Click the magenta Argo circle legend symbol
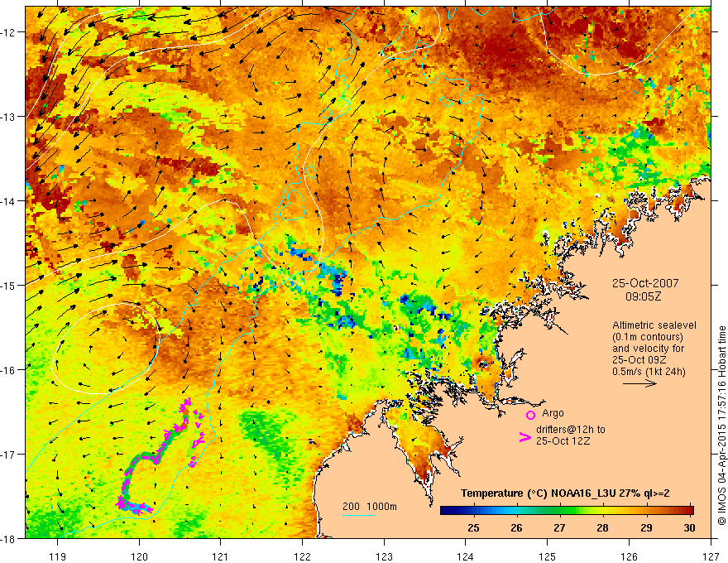Viewport: 728px width, 563px height. tap(530, 415)
